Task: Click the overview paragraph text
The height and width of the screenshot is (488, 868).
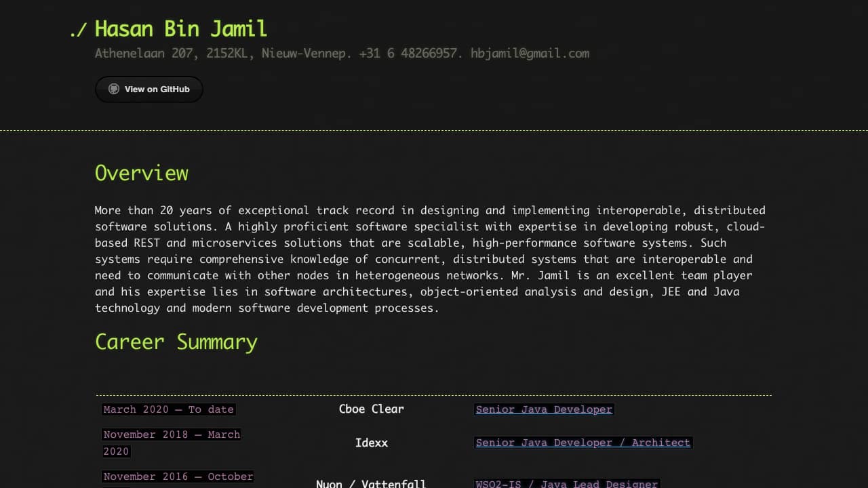Action: click(x=430, y=259)
